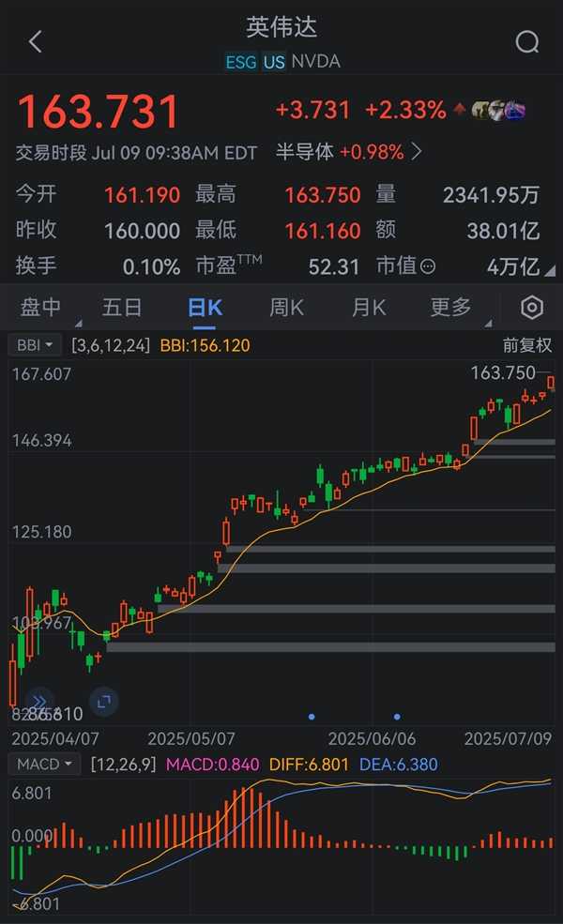Open the MACD indicator dropdown
The width and height of the screenshot is (563, 924).
tap(43, 765)
